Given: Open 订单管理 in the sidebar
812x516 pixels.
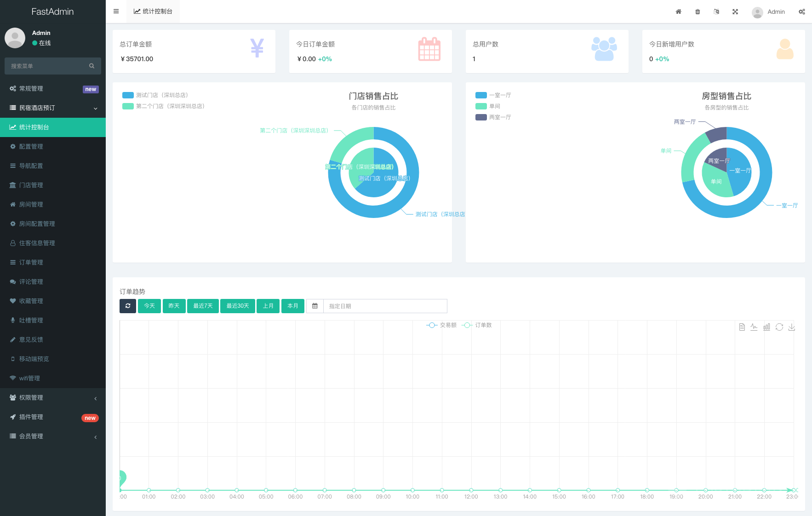Looking at the screenshot, I should pyautogui.click(x=31, y=263).
